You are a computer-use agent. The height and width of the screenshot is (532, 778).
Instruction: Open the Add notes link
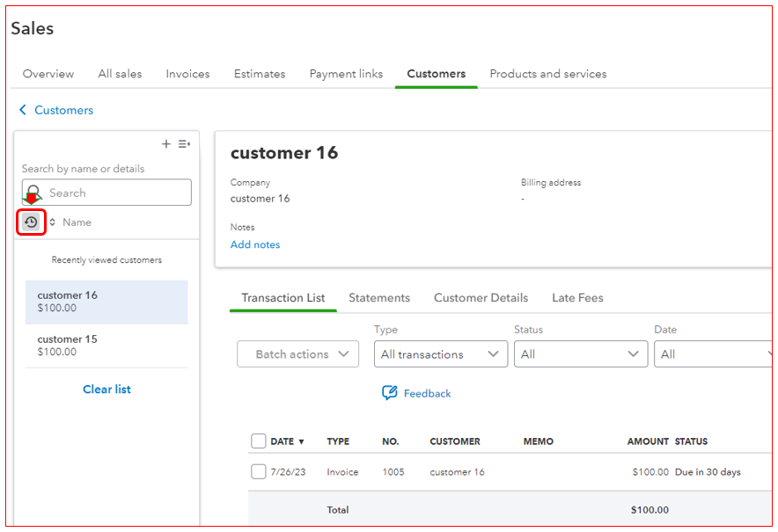255,244
